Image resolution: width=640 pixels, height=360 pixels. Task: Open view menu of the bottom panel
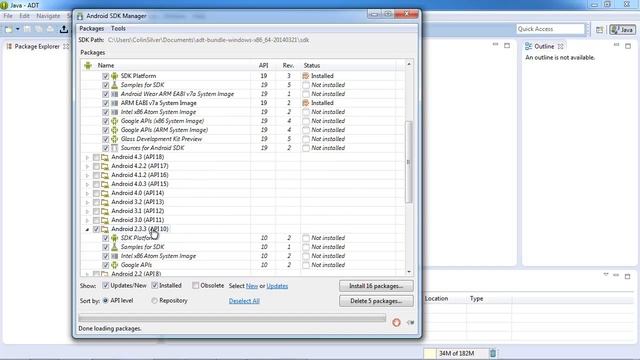606,275
